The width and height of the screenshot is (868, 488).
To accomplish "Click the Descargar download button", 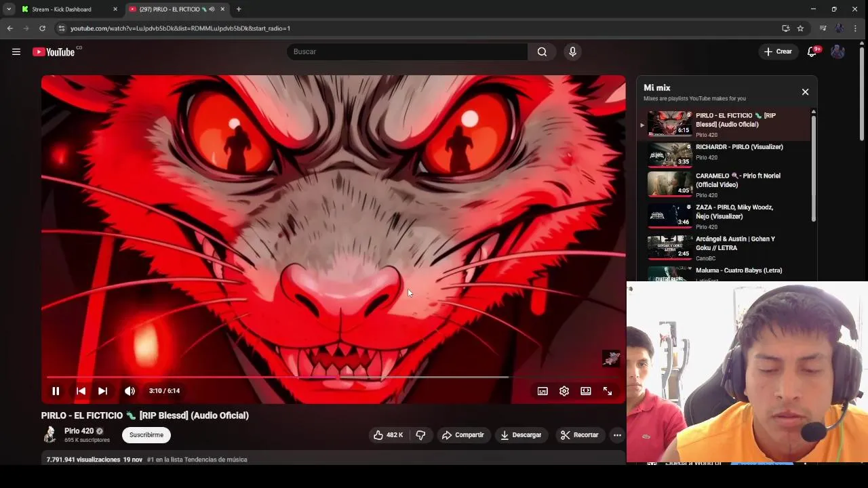I will (x=521, y=435).
